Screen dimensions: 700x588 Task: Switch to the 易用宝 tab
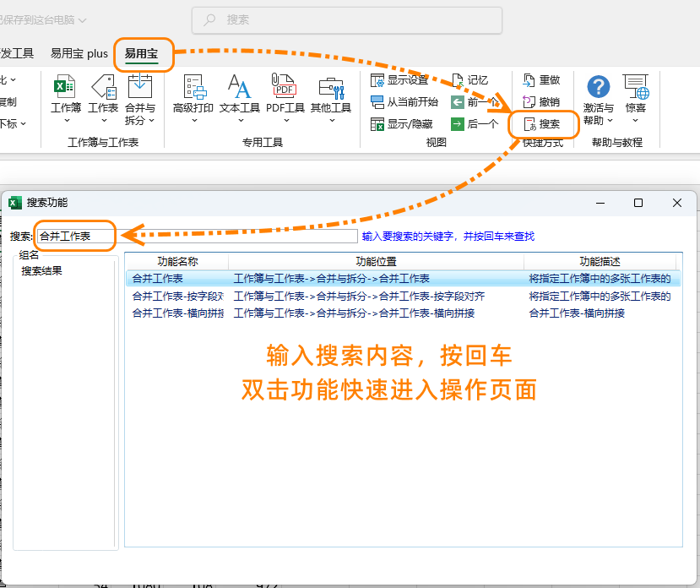coord(142,54)
